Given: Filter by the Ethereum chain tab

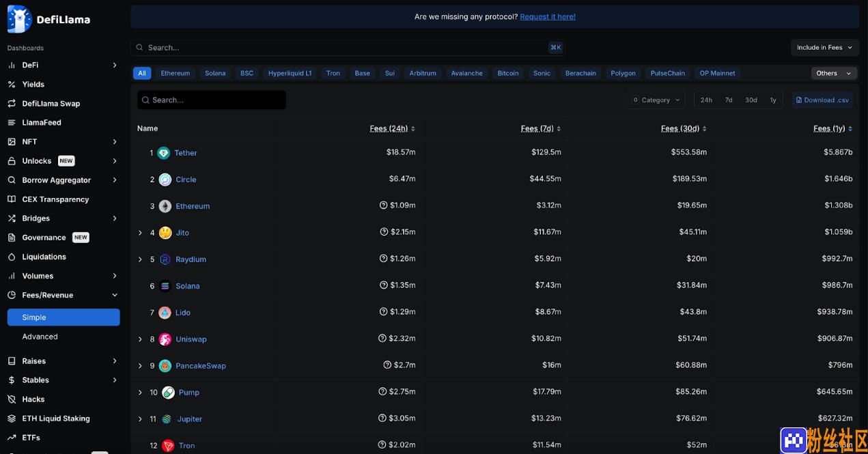Looking at the screenshot, I should (x=176, y=73).
